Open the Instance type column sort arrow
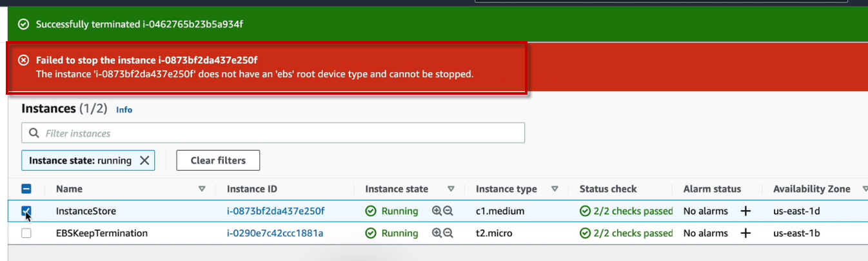This screenshot has width=868, height=261. (555, 189)
